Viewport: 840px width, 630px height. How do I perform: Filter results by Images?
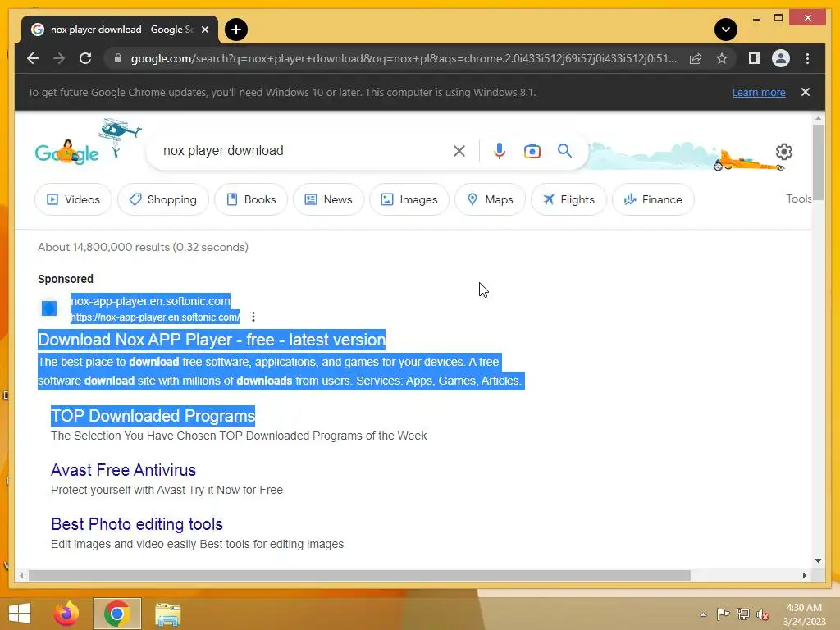point(409,199)
